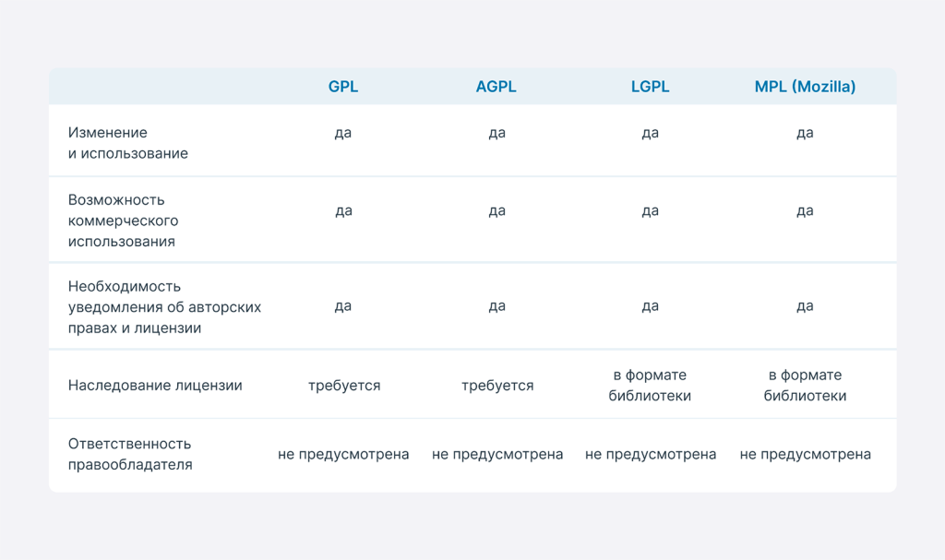Image resolution: width=945 pixels, height=560 pixels.
Task: Select 'не предусмотрена' under MPL (Mozilla)
Action: [805, 455]
